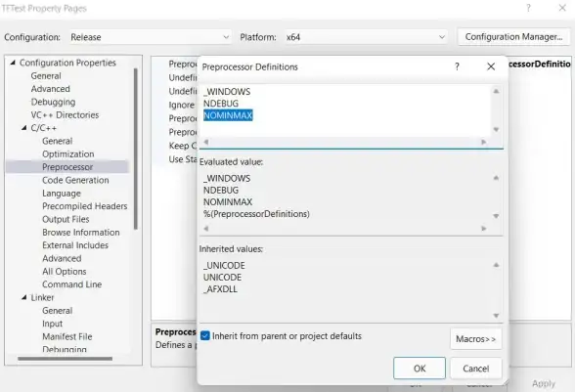Click _WINDOWS in the definitions edit box
This screenshot has height=392, width=575.
pos(227,92)
